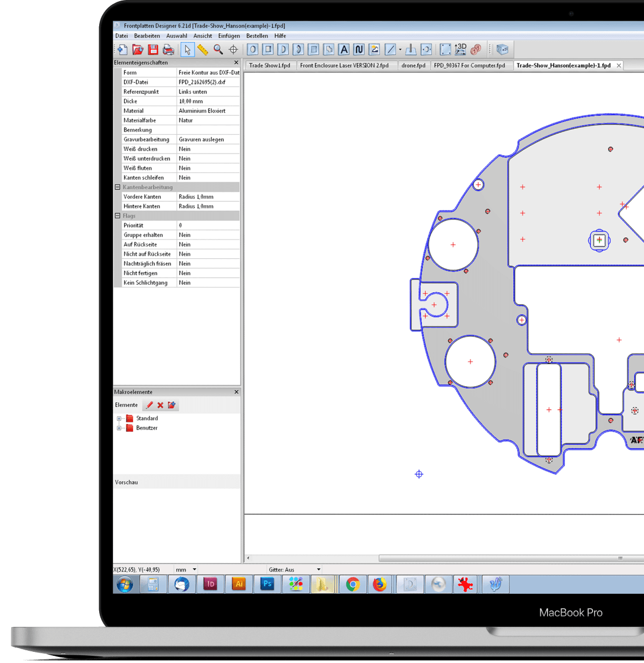This screenshot has height=663, width=644.
Task: Select the arrow selection tool
Action: 187,49
